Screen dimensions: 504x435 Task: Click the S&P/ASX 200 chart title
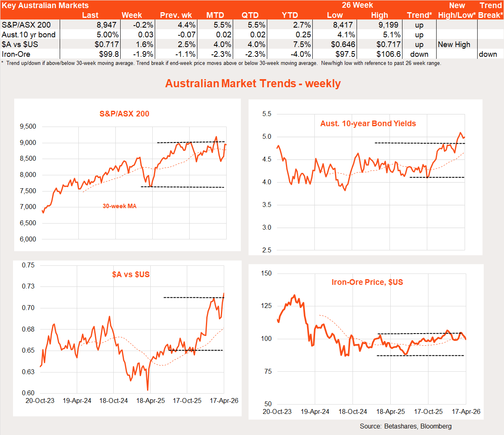(x=124, y=114)
